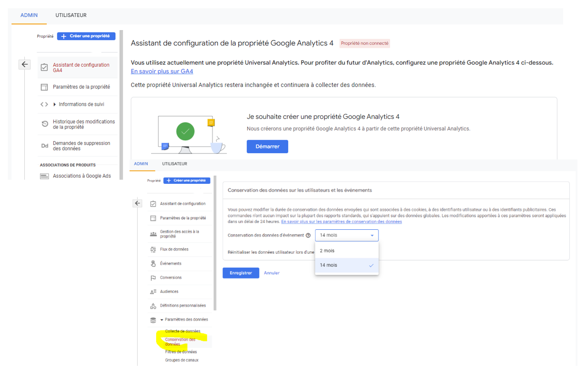Click Propriété non connectée badge
The width and height of the screenshot is (588, 381).
365,43
